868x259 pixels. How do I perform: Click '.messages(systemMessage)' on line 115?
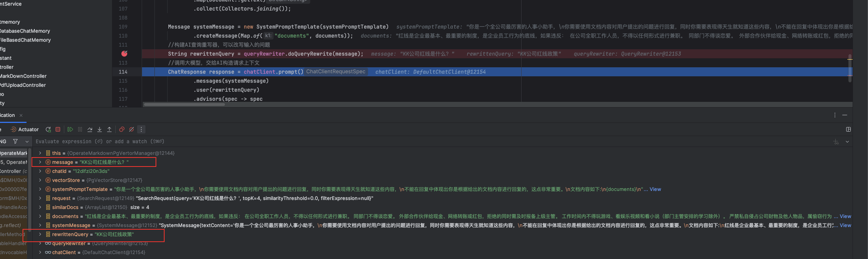click(231, 81)
